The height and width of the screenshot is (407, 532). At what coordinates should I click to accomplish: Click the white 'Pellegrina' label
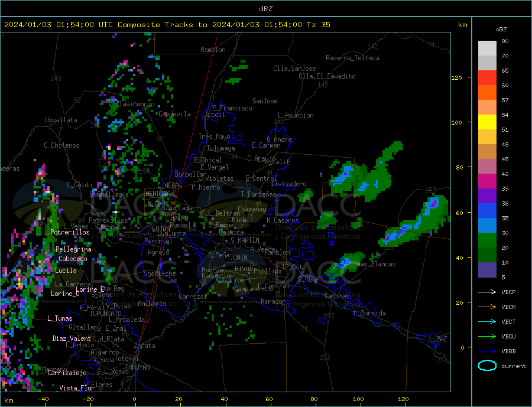click(73, 249)
